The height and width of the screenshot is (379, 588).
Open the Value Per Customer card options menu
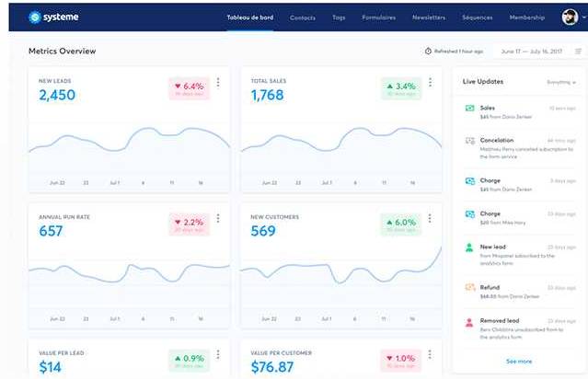pos(430,355)
